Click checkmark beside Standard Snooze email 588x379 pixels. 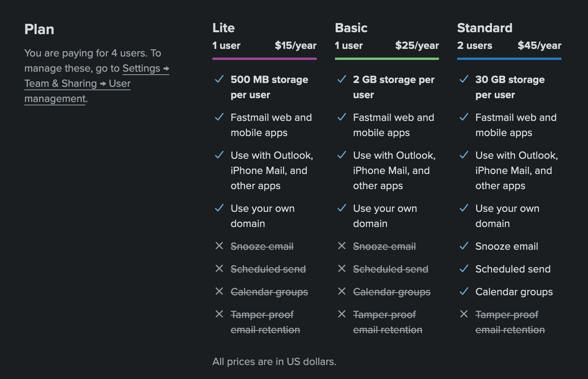tap(464, 246)
